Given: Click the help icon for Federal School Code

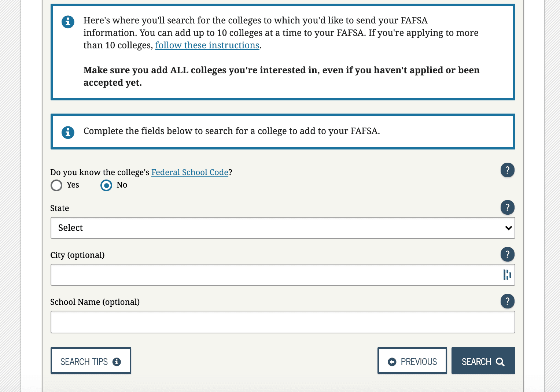Looking at the screenshot, I should click(508, 170).
